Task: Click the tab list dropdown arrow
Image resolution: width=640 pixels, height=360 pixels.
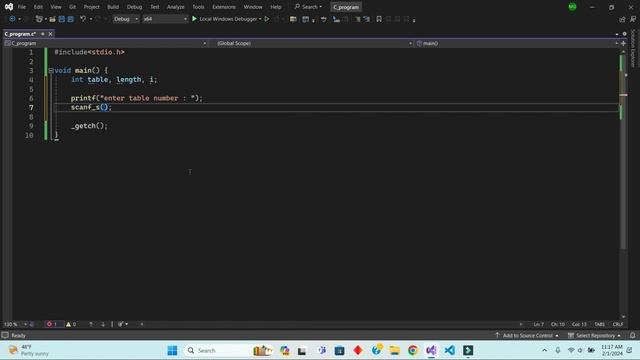Action: (617, 34)
